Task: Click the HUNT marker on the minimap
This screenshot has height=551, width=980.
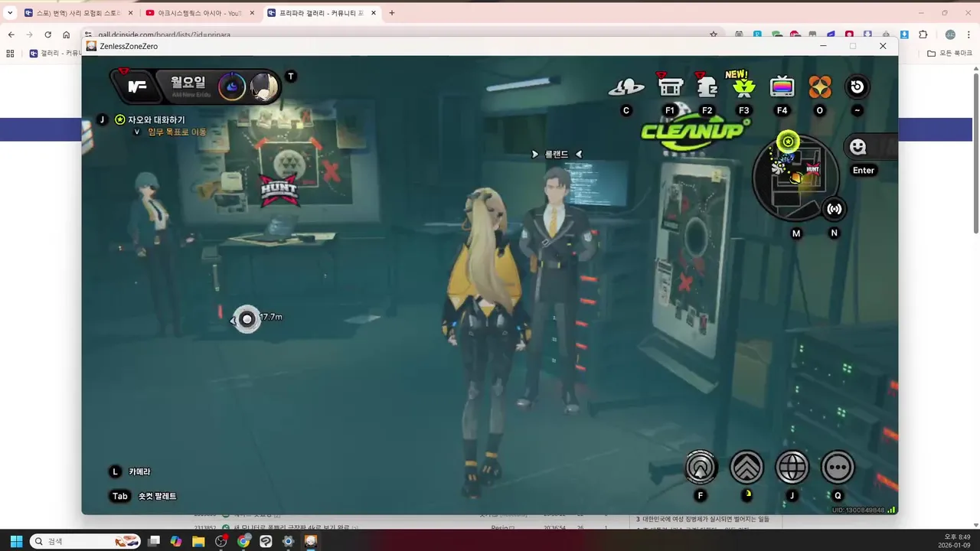Action: pyautogui.click(x=812, y=169)
